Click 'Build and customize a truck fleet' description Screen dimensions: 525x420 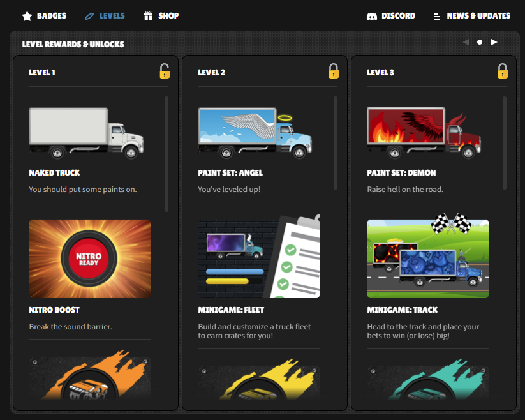(255, 331)
